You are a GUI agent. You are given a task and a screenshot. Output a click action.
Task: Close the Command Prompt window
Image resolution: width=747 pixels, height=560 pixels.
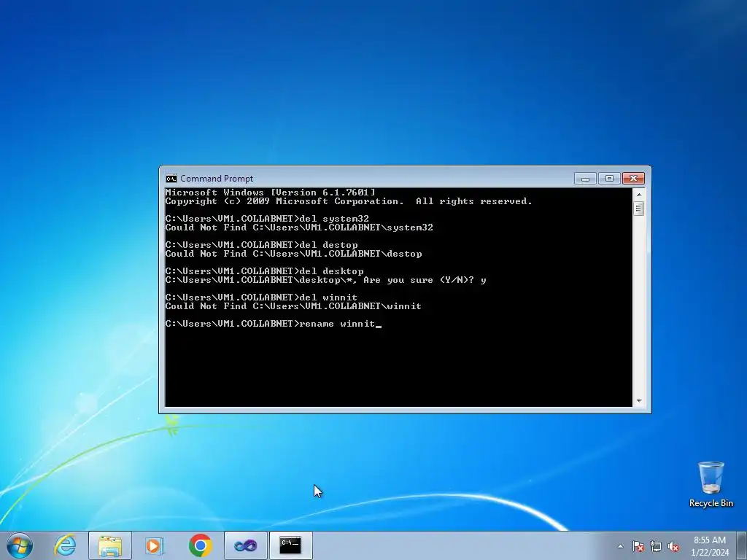633,179
